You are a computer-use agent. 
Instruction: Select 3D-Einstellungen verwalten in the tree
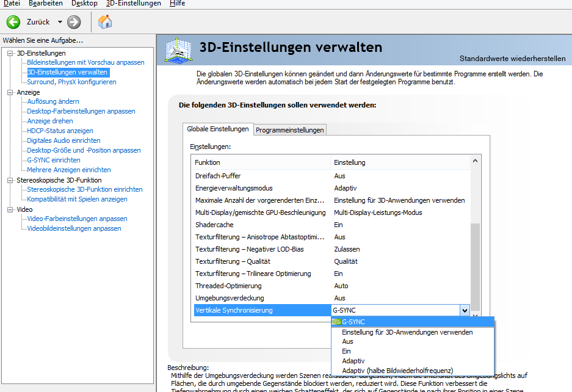coord(68,72)
